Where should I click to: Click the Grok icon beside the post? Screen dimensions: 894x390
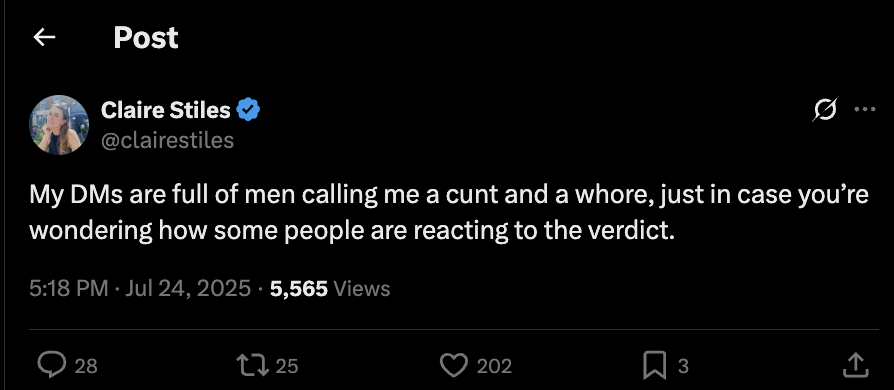825,109
